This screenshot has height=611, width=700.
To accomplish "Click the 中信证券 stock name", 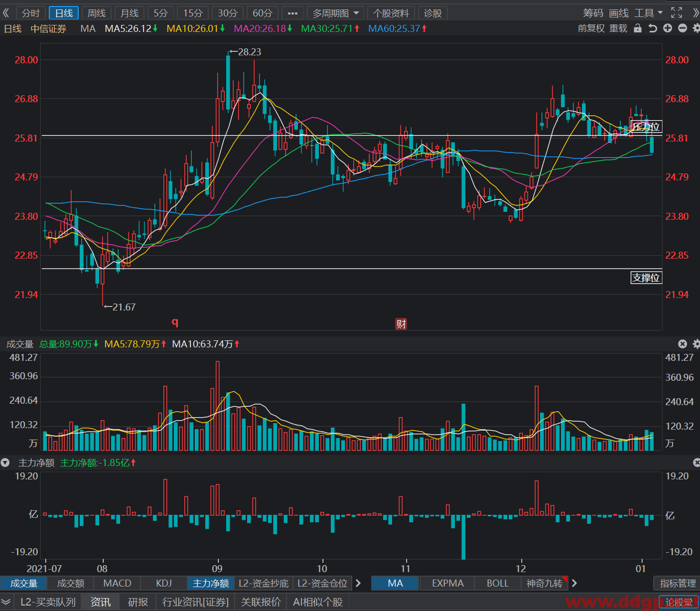I will point(48,28).
